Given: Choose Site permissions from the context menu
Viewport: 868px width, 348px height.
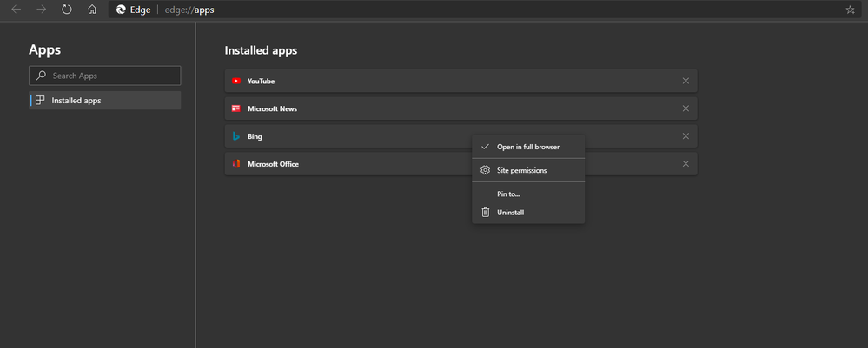Looking at the screenshot, I should (x=528, y=170).
